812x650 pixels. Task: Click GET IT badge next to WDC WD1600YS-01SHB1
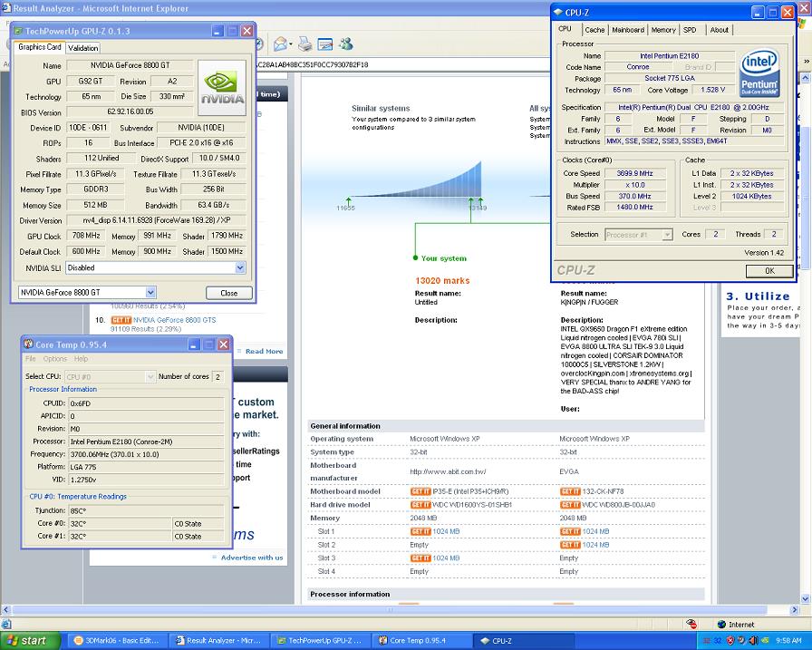420,505
